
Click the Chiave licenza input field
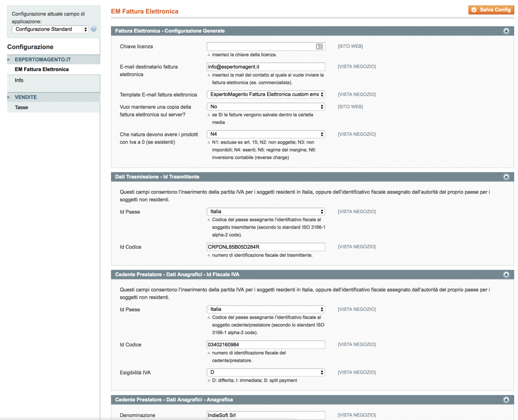point(265,47)
